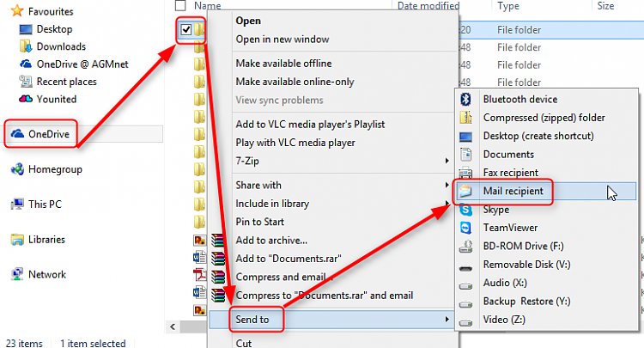
Task: Expand the Send to submenu arrow
Action: 447,320
